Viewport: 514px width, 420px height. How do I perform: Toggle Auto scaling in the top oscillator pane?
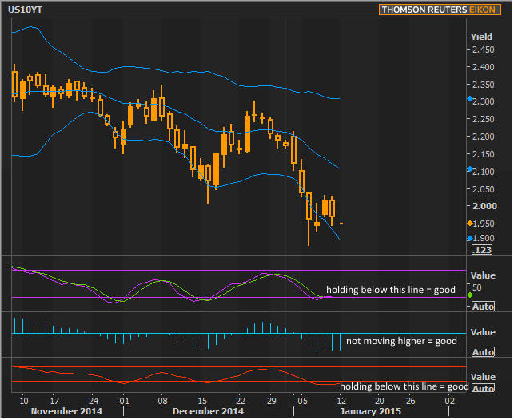483,307
